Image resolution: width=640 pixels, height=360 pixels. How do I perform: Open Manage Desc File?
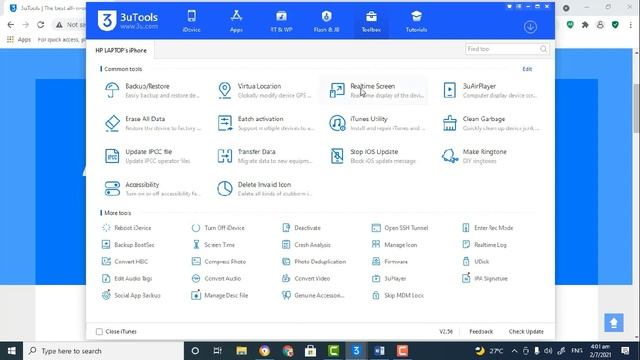220,295
